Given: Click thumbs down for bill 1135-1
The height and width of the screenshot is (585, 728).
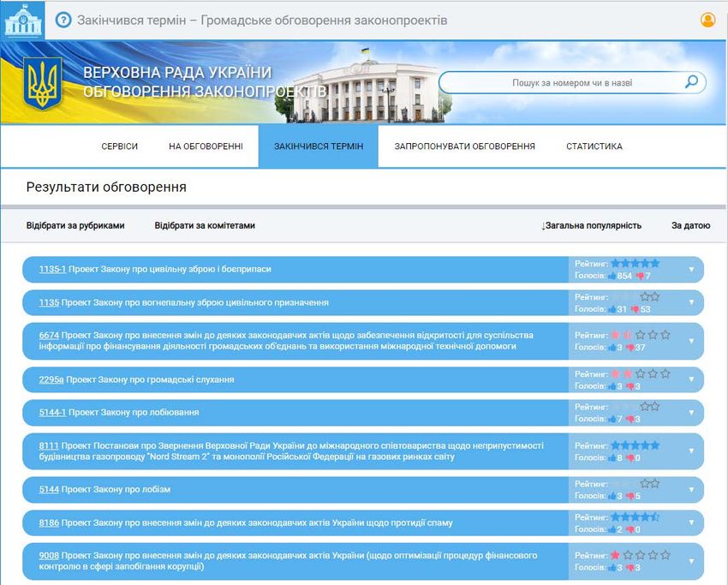Looking at the screenshot, I should point(640,276).
